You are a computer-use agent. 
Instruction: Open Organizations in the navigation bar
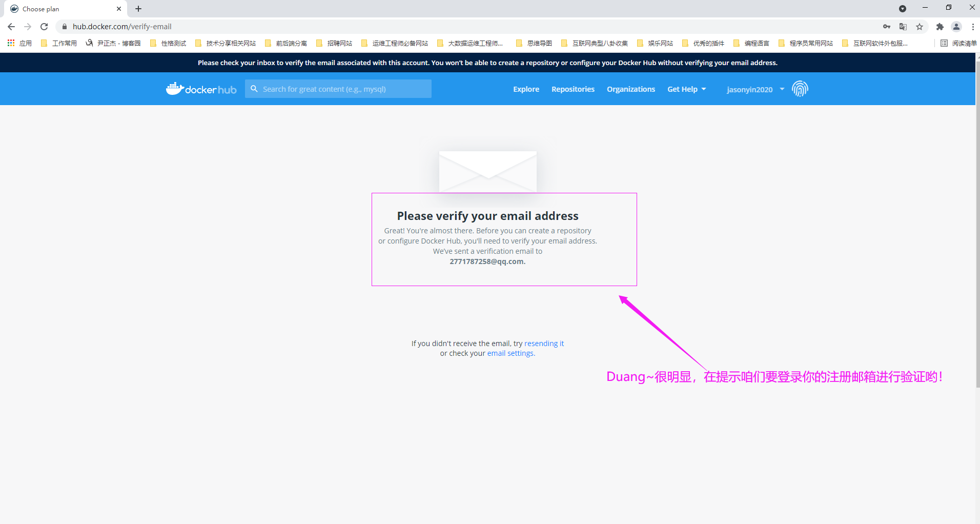click(630, 89)
